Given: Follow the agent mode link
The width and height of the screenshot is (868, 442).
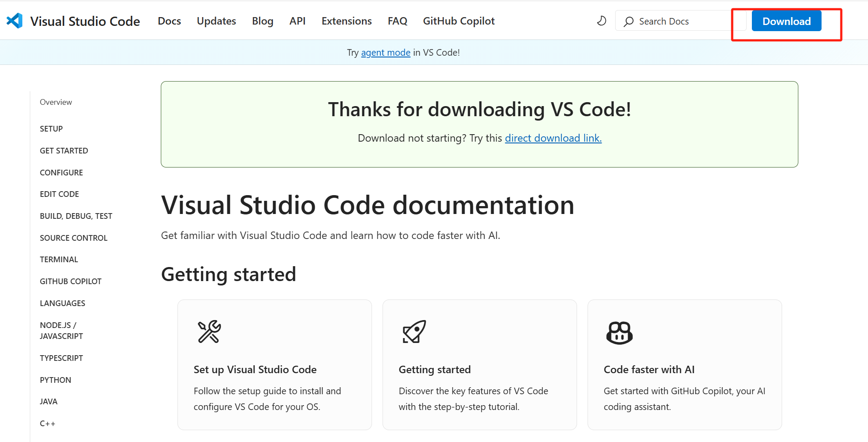Looking at the screenshot, I should point(386,53).
